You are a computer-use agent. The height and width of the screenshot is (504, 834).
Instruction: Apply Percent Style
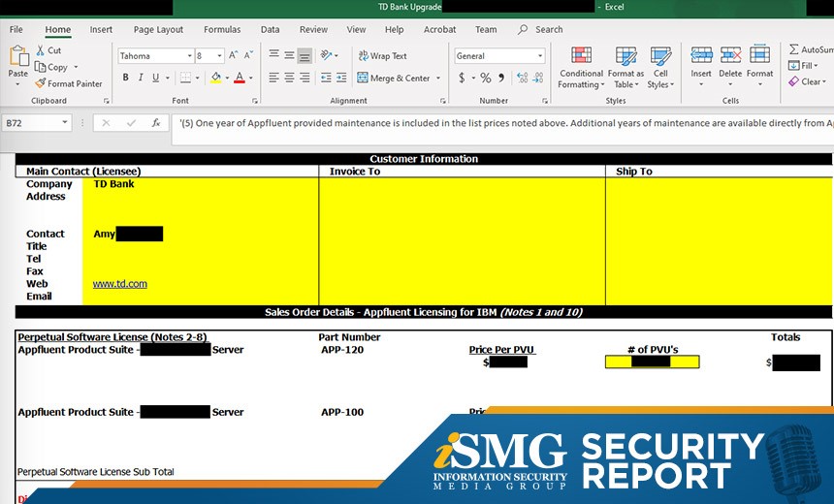[x=485, y=79]
